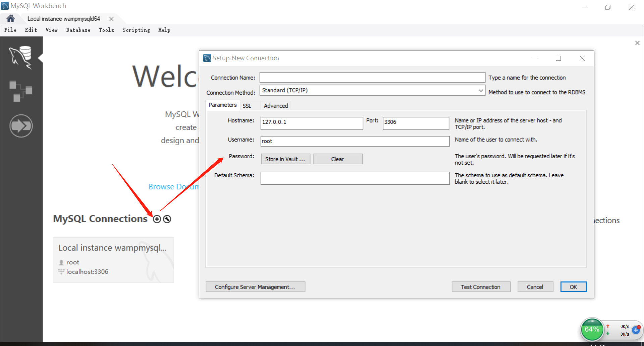
Task: Click Store in Vault button
Action: tap(285, 159)
